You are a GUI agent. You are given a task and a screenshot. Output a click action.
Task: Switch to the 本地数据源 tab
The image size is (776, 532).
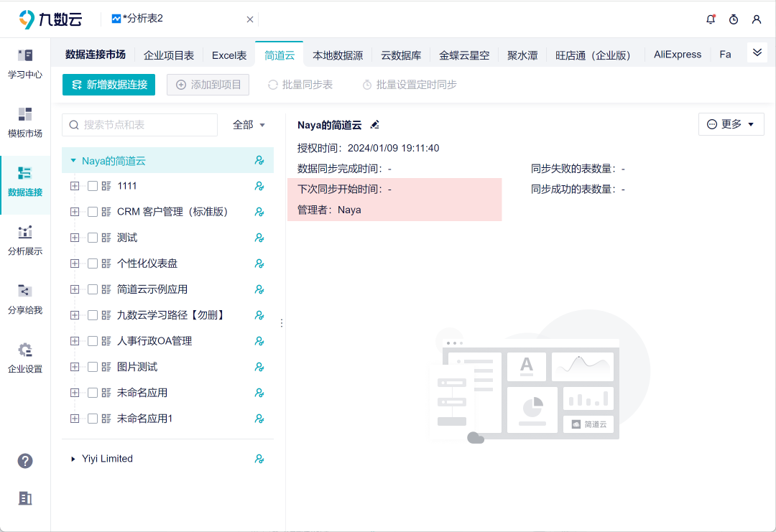tap(338, 55)
